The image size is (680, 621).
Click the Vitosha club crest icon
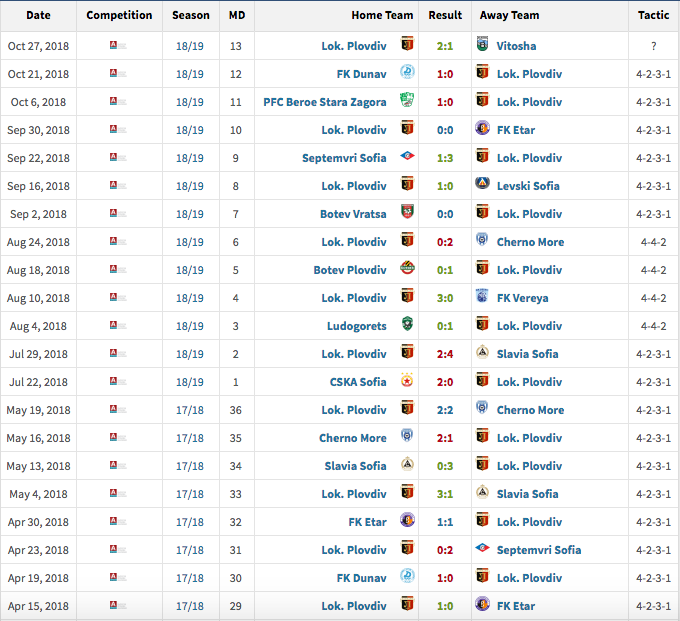(482, 46)
